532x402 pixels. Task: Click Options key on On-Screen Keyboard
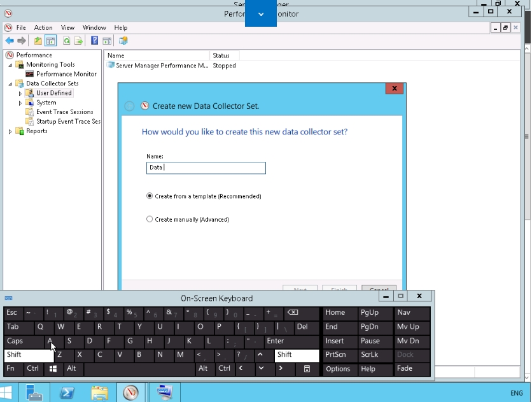(340, 369)
